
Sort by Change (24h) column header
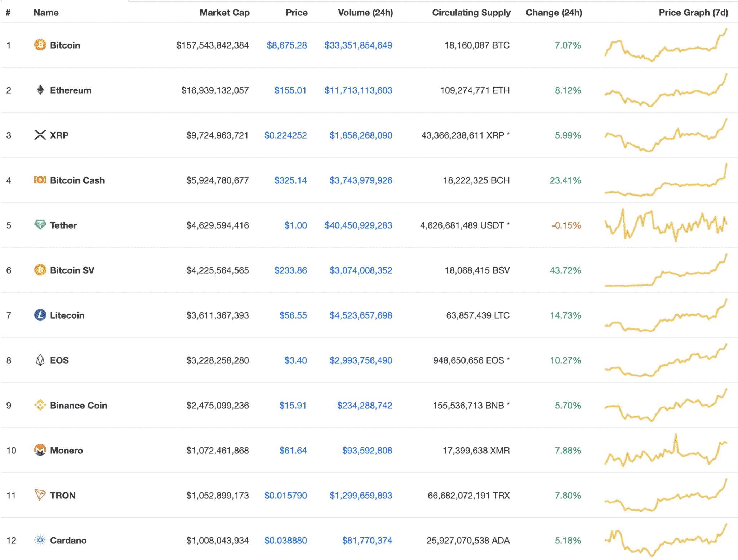click(x=554, y=13)
